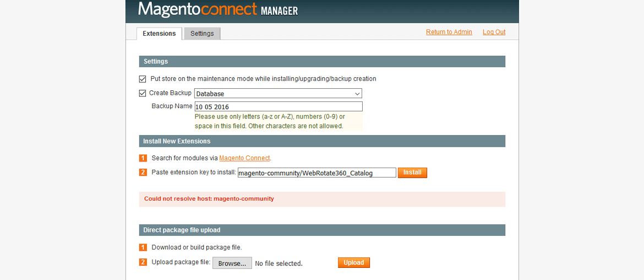Uncheck the maintenance mode checkbox
Viewport: 644px width, 280px height.
pyautogui.click(x=143, y=78)
